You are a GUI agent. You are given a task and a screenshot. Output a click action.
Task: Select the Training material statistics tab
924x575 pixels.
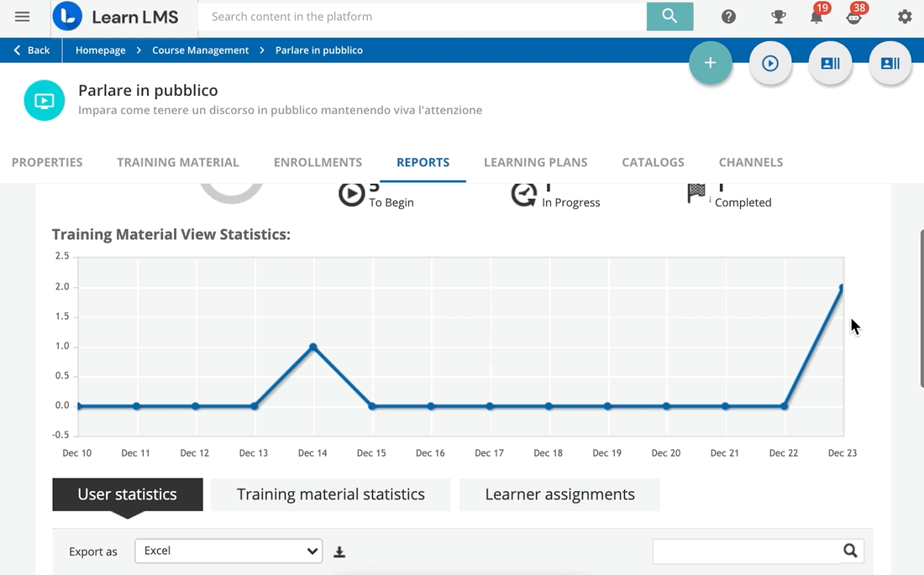(x=330, y=495)
